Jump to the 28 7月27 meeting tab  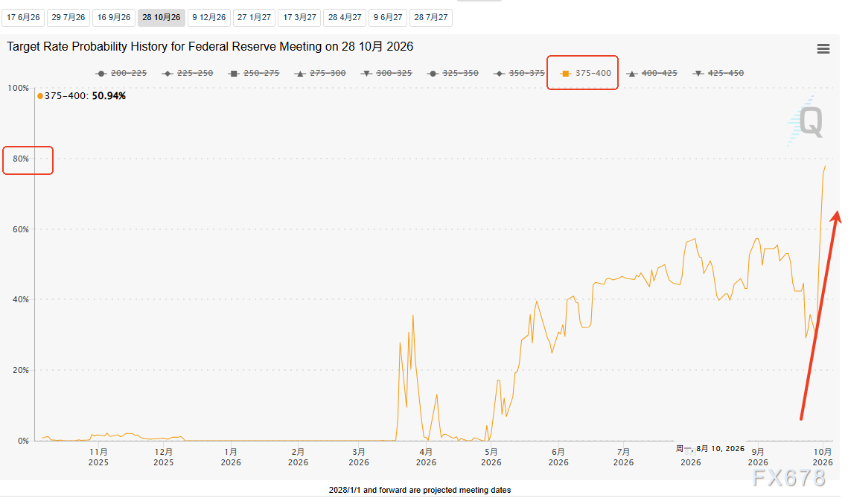pos(431,17)
